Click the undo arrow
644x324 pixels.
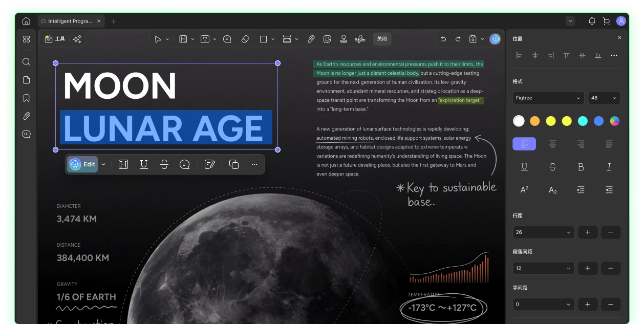coord(443,39)
